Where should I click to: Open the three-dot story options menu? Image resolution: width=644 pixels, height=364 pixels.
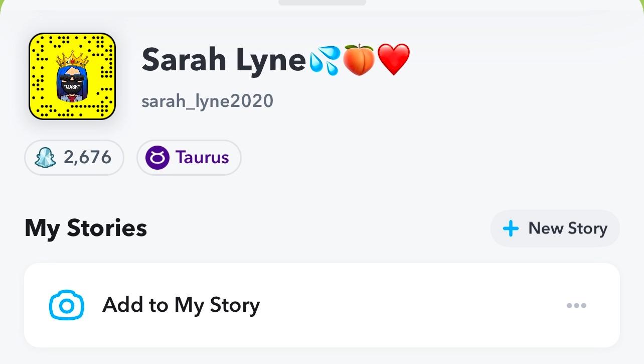[576, 305]
